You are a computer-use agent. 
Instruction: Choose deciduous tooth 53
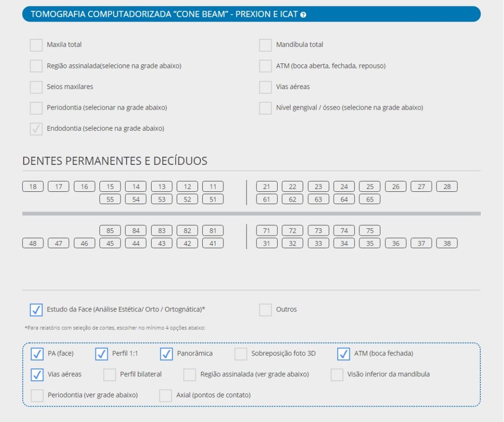161,199
